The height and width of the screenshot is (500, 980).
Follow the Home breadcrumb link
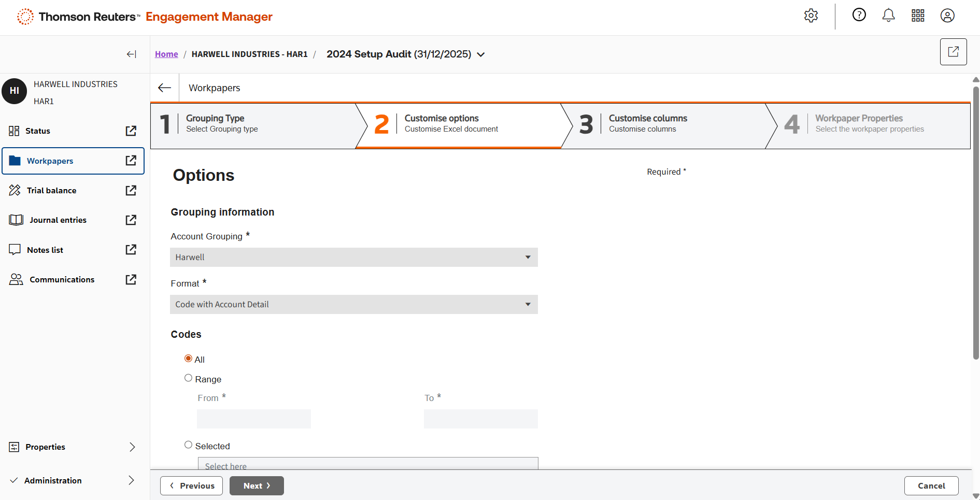pyautogui.click(x=166, y=54)
